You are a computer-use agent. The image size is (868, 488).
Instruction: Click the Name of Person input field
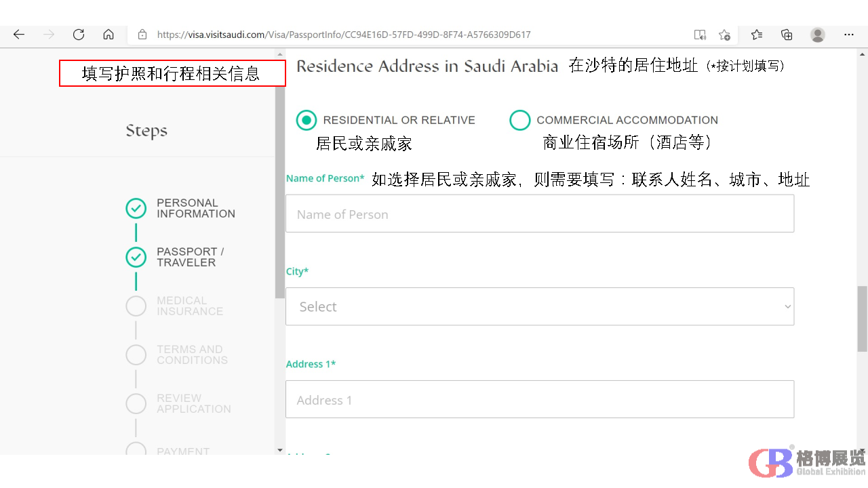539,213
